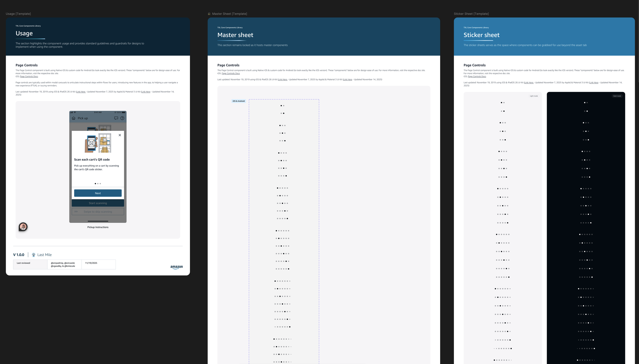This screenshot has height=364, width=639.
Task: Click the Dark mode tag in the Sticker sheet
Action: (x=617, y=96)
